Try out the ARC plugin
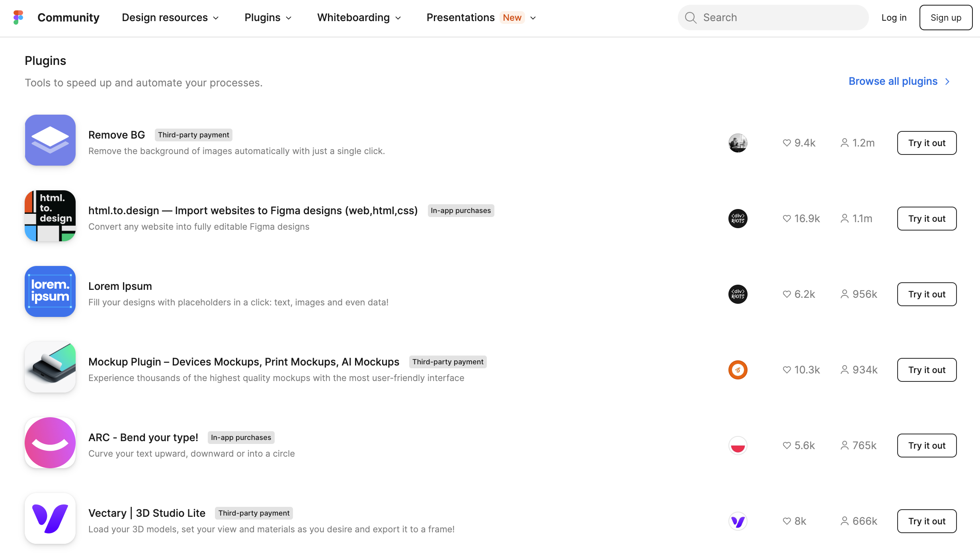This screenshot has height=559, width=980. click(x=927, y=446)
